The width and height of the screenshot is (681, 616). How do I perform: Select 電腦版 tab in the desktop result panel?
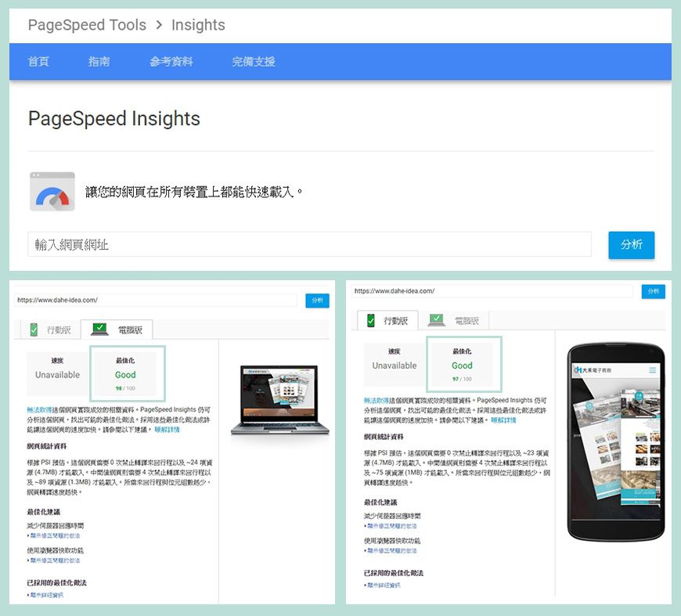coord(117,330)
